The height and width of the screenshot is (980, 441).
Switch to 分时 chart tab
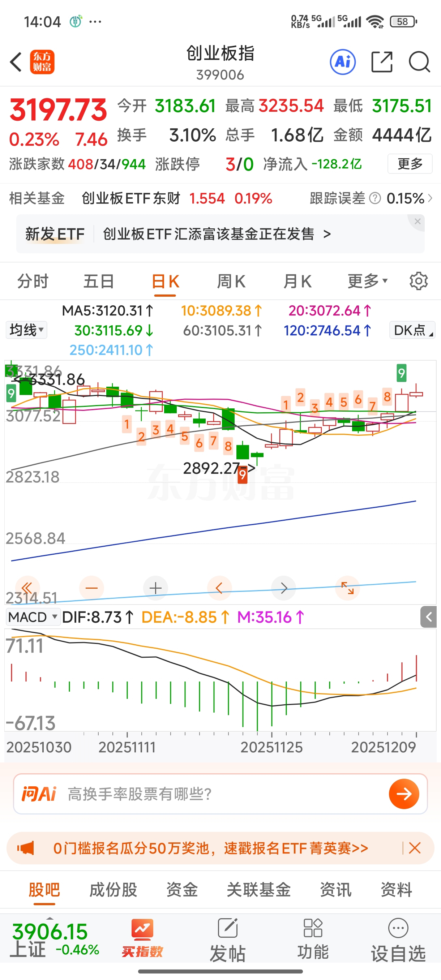coord(33,281)
